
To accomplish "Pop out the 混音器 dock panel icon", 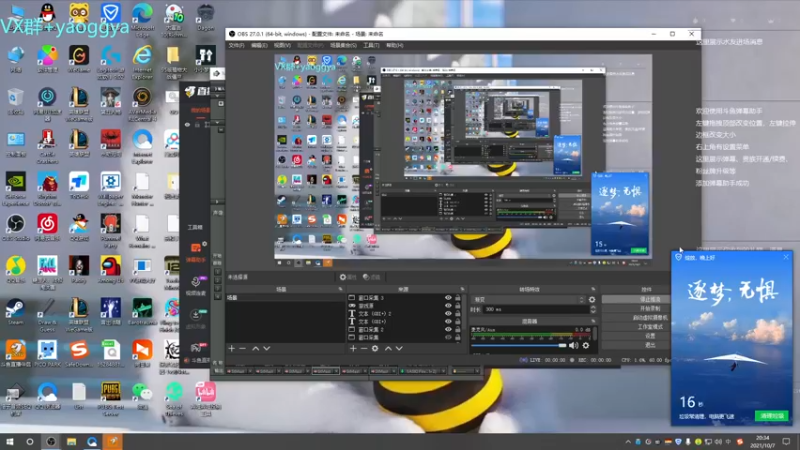I will pyautogui.click(x=593, y=321).
